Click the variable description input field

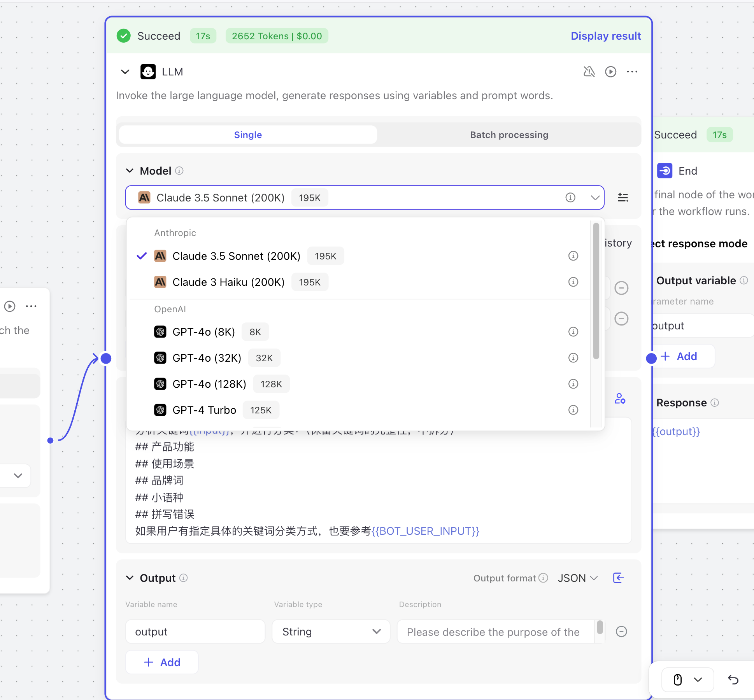click(x=496, y=632)
